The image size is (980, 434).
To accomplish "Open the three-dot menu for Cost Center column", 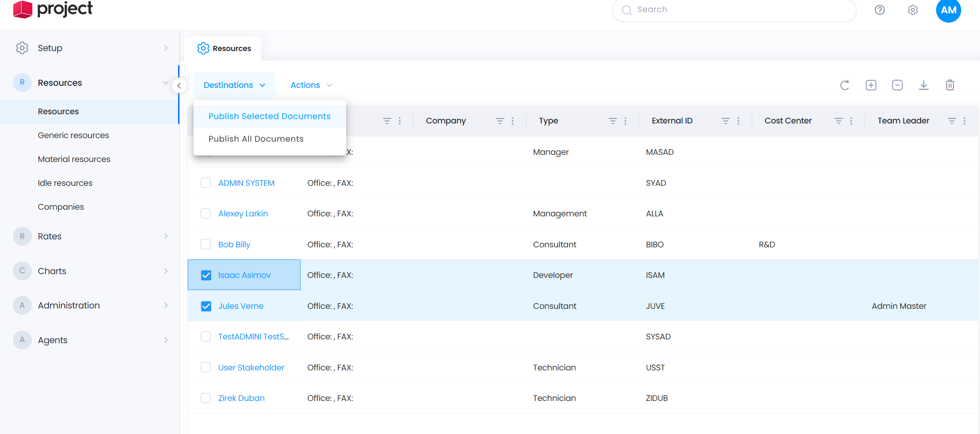I will click(851, 121).
